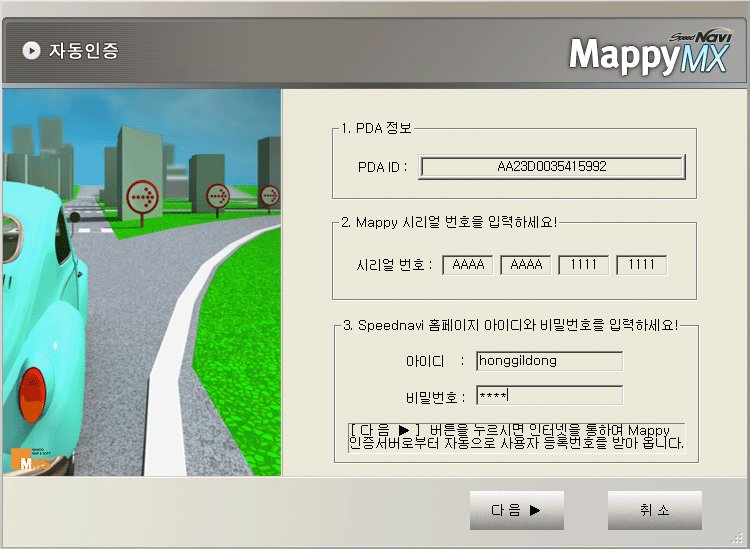
Task: Click the 비밀번호 password field
Action: point(550,395)
